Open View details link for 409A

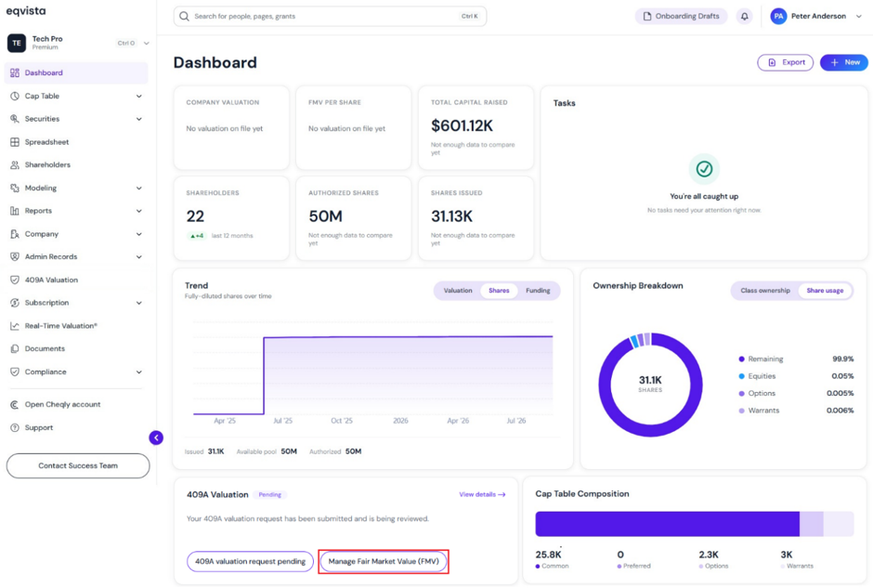482,494
